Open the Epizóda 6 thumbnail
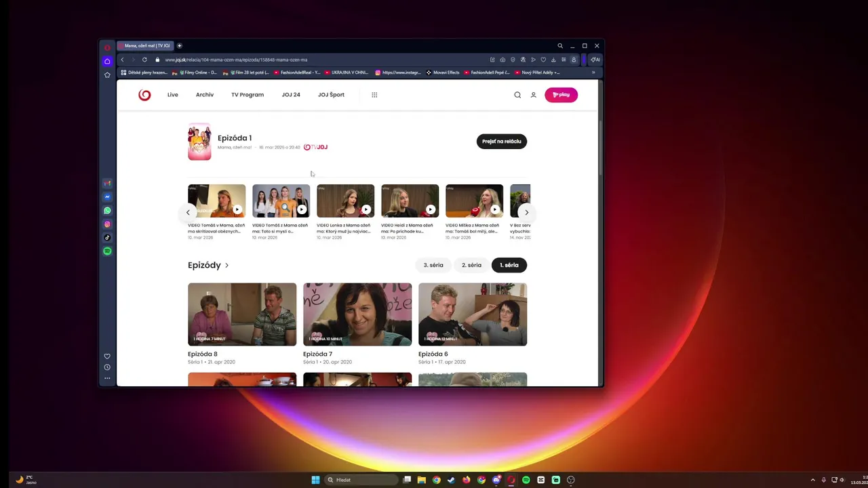The image size is (868, 488). 473,314
